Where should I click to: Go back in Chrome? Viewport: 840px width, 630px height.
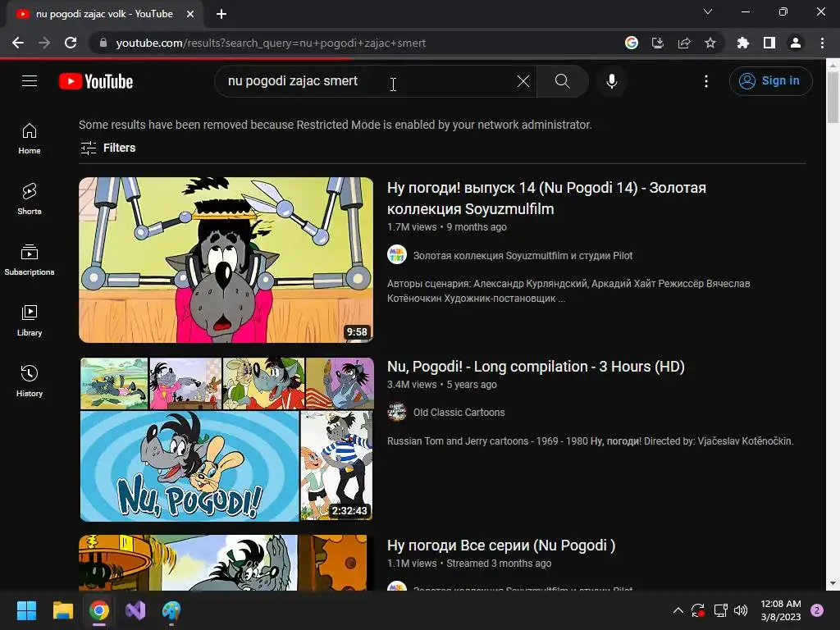pyautogui.click(x=18, y=43)
